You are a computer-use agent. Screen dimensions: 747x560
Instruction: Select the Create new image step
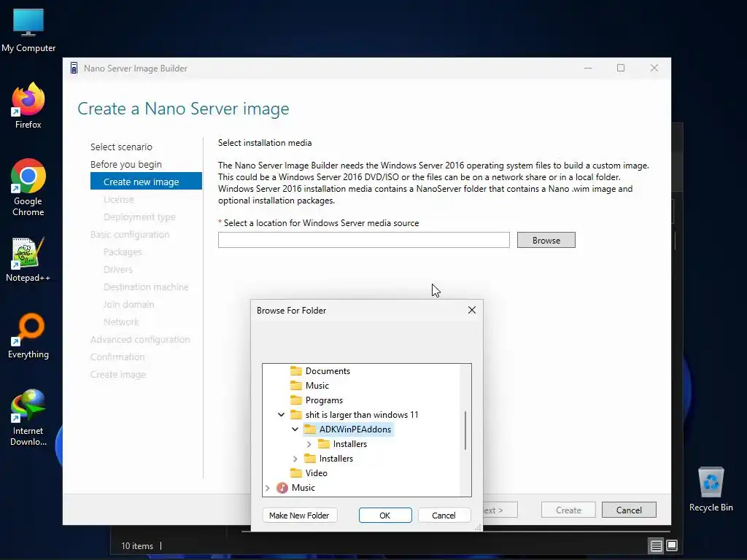point(146,182)
